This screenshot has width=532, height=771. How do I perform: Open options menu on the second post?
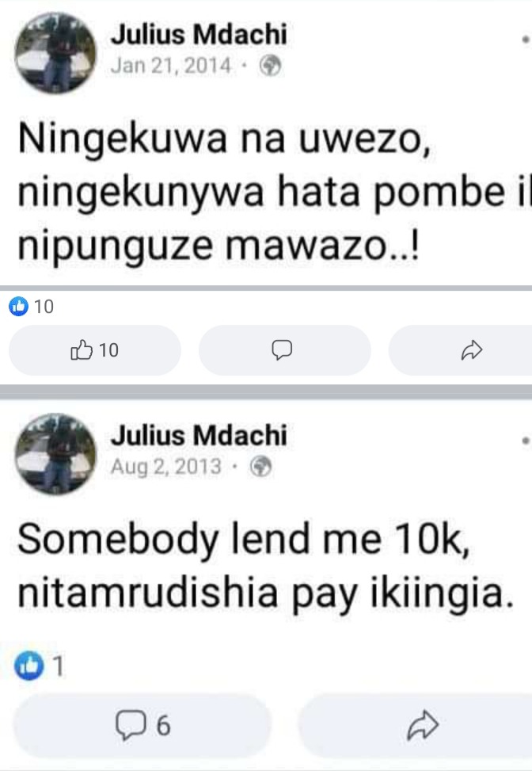pyautogui.click(x=526, y=441)
